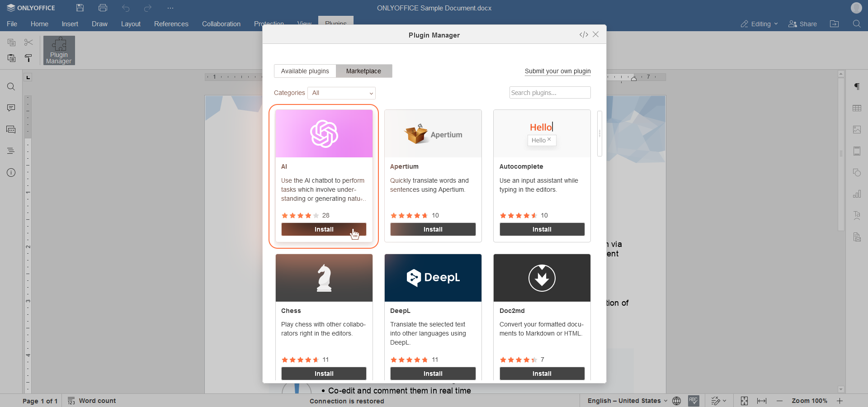The image size is (868, 407).
Task: Open the document language dropdown
Action: [x=625, y=401]
